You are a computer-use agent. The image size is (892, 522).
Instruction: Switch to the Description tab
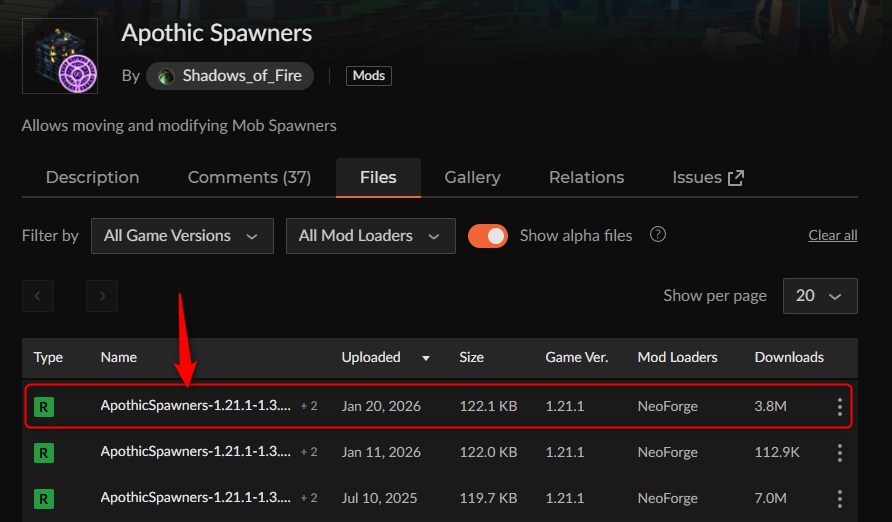pyautogui.click(x=92, y=177)
